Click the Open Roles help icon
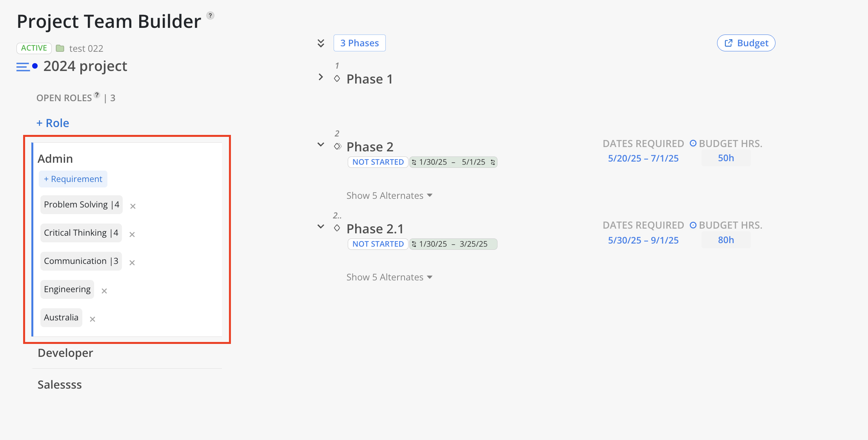 click(97, 95)
